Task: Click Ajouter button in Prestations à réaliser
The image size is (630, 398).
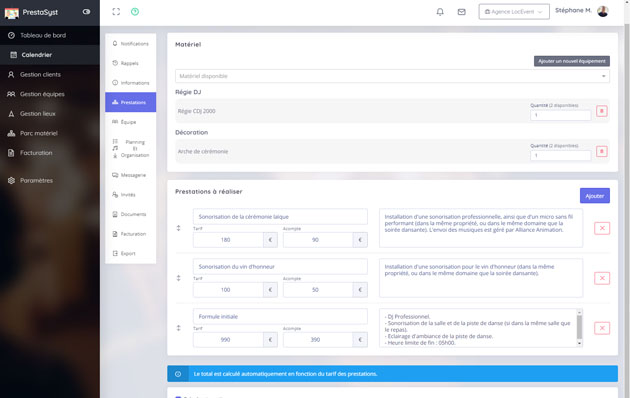Action: point(595,196)
